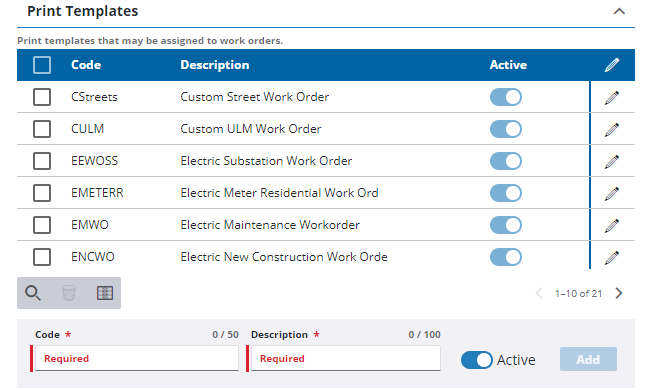Image resolution: width=647 pixels, height=390 pixels.
Task: Toggle the Active switch beside Add
Action: pyautogui.click(x=477, y=360)
